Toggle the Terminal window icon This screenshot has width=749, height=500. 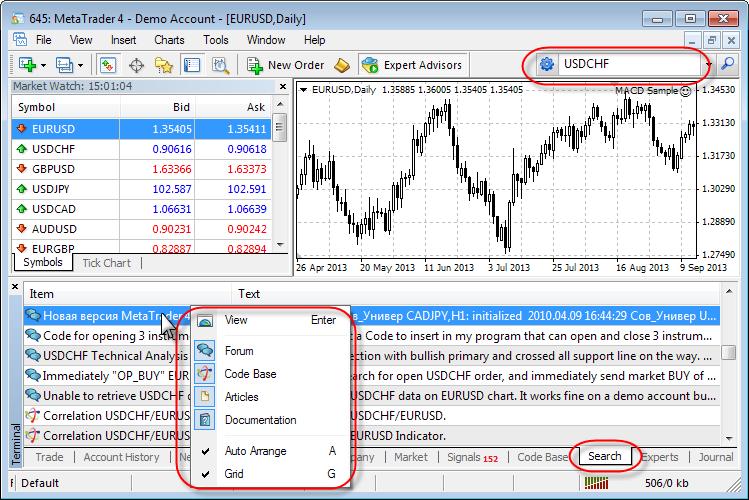coord(192,65)
